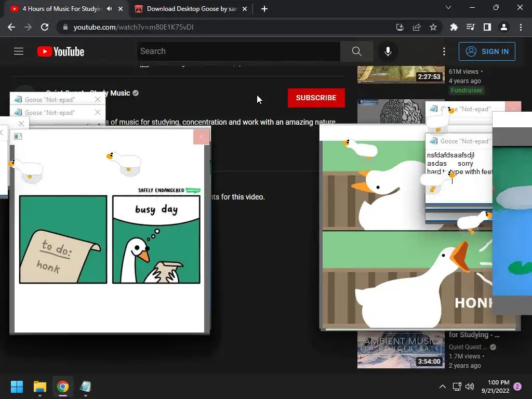Close the top-left Goose Not-epad window
The height and width of the screenshot is (399, 532).
coord(98,99)
